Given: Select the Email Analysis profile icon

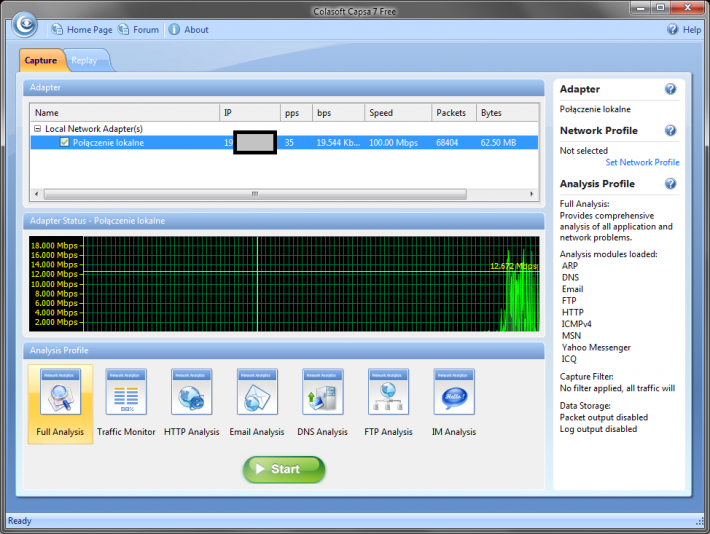Looking at the screenshot, I should point(257,392).
